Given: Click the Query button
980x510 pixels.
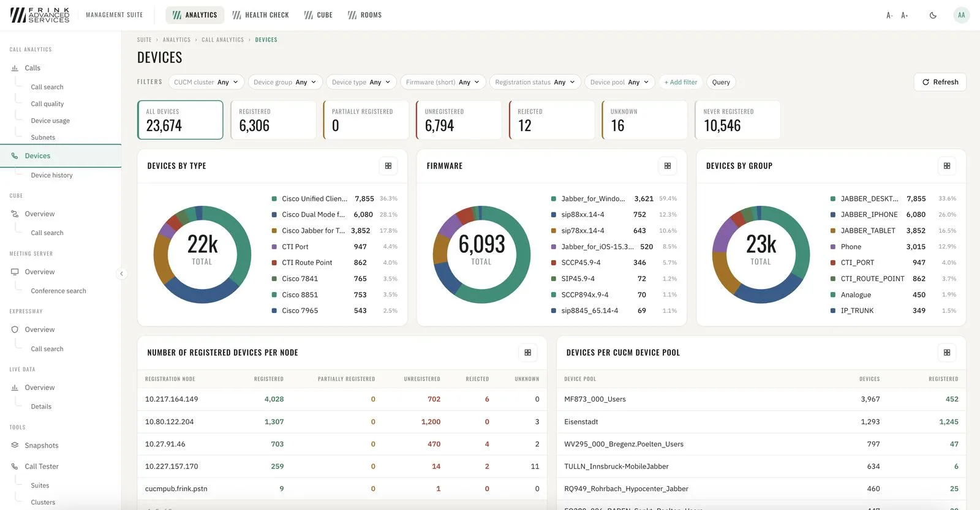Looking at the screenshot, I should (721, 82).
